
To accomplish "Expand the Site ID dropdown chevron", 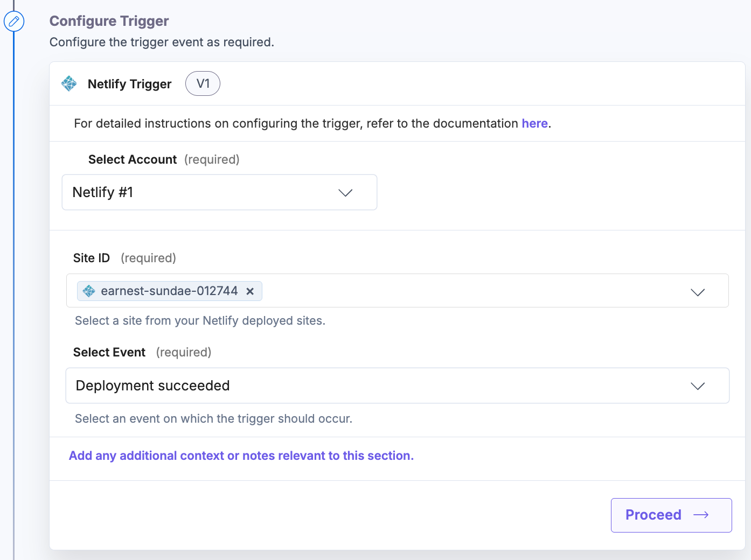I will [x=698, y=292].
